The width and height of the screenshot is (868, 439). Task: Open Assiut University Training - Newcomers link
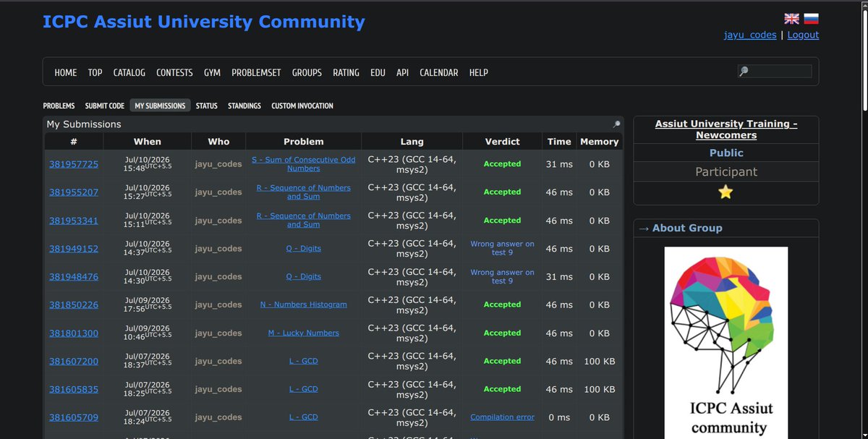(726, 129)
